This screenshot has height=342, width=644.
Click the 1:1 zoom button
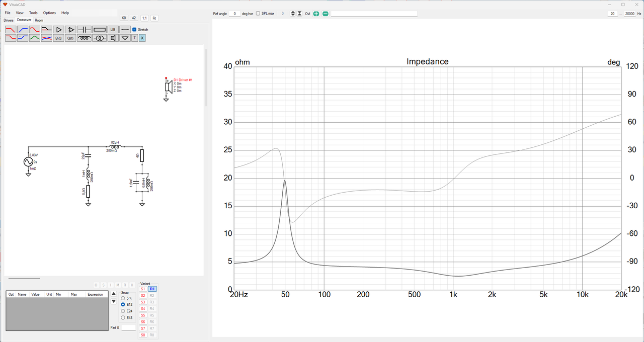point(144,18)
